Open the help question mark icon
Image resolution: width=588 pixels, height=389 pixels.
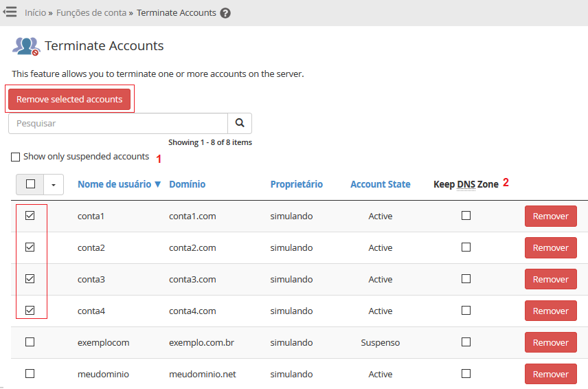tap(225, 13)
